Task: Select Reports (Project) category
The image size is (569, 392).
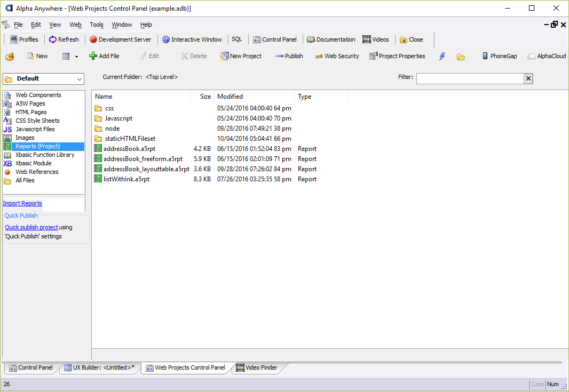Action: point(44,146)
